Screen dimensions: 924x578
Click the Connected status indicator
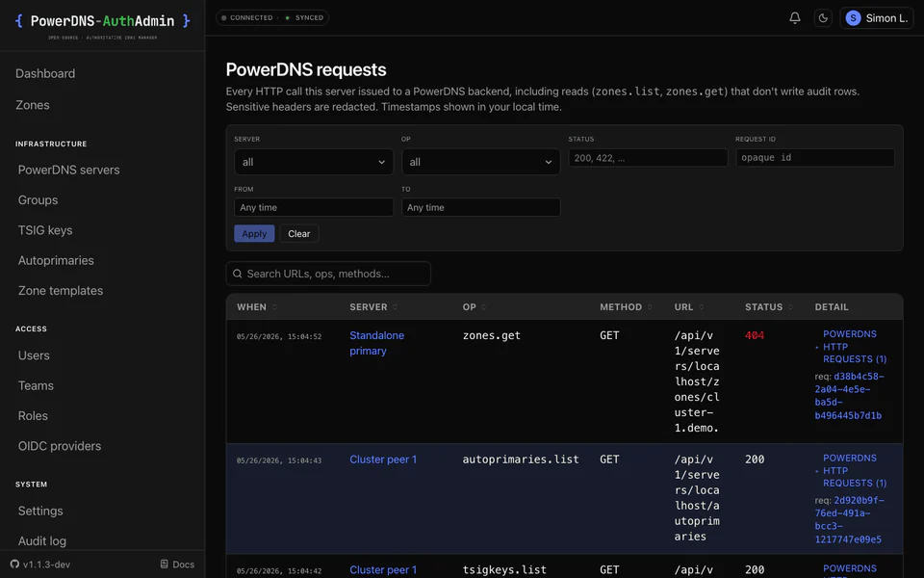click(246, 17)
